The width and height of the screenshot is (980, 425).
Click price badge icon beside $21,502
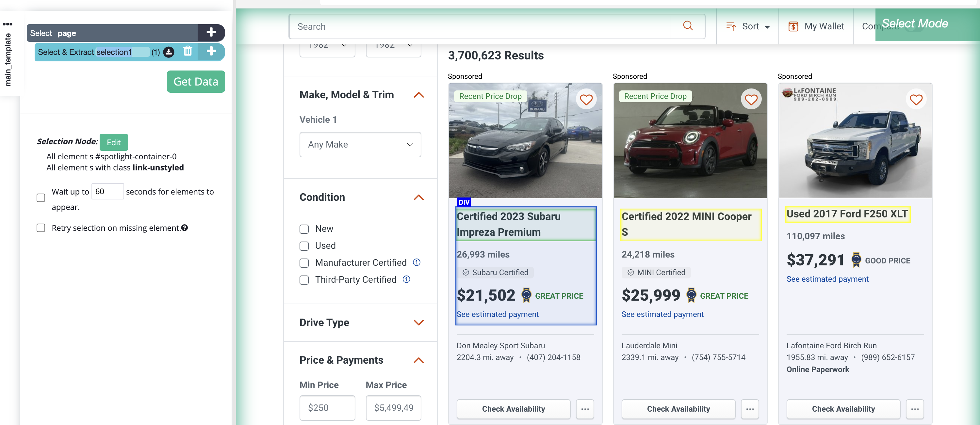click(x=526, y=295)
